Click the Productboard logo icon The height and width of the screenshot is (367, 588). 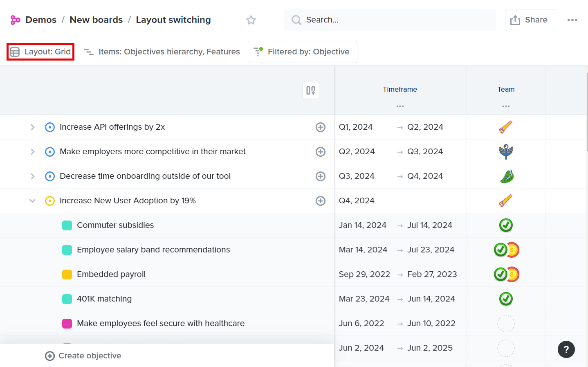coord(16,20)
